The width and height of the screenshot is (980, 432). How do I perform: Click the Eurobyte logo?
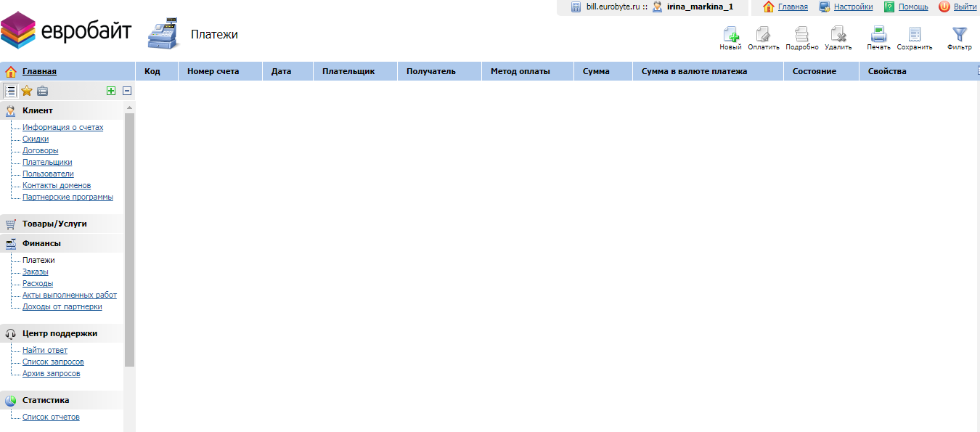[x=66, y=30]
